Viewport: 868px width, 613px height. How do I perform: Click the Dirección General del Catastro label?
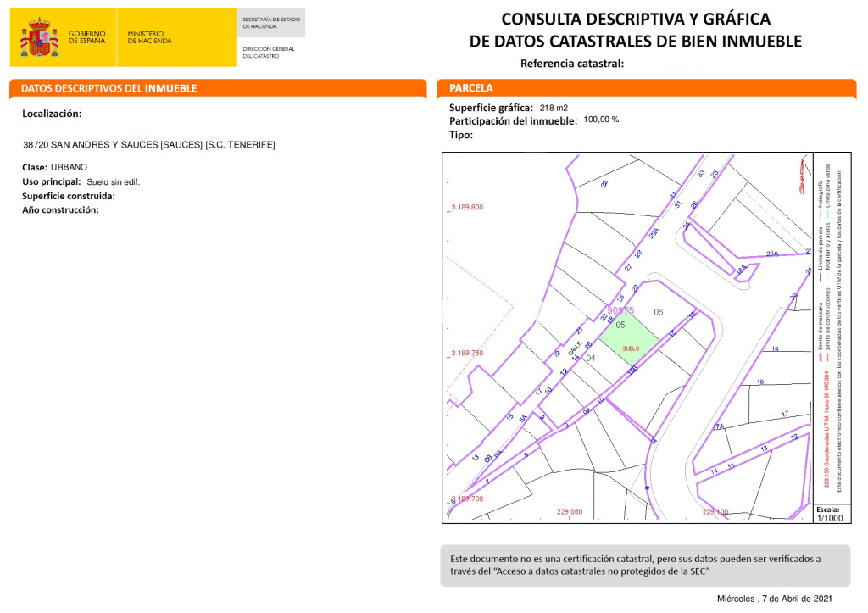[x=269, y=53]
